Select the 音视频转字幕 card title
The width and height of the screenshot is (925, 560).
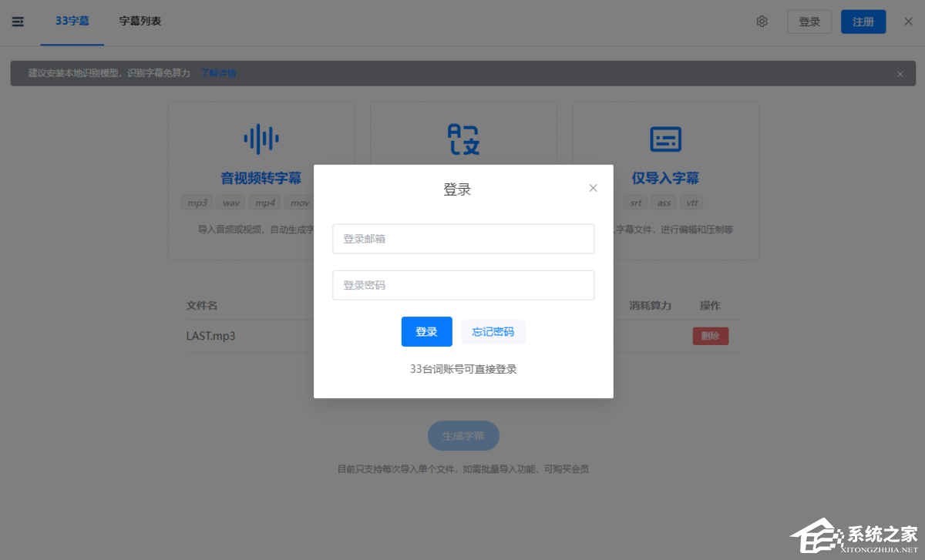point(261,178)
